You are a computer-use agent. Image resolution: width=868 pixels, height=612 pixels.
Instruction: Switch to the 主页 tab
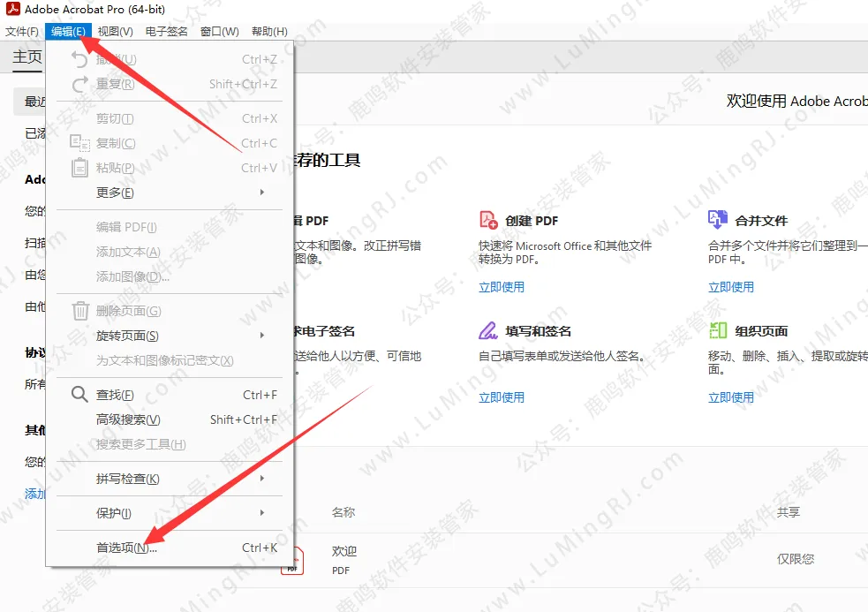(26, 57)
